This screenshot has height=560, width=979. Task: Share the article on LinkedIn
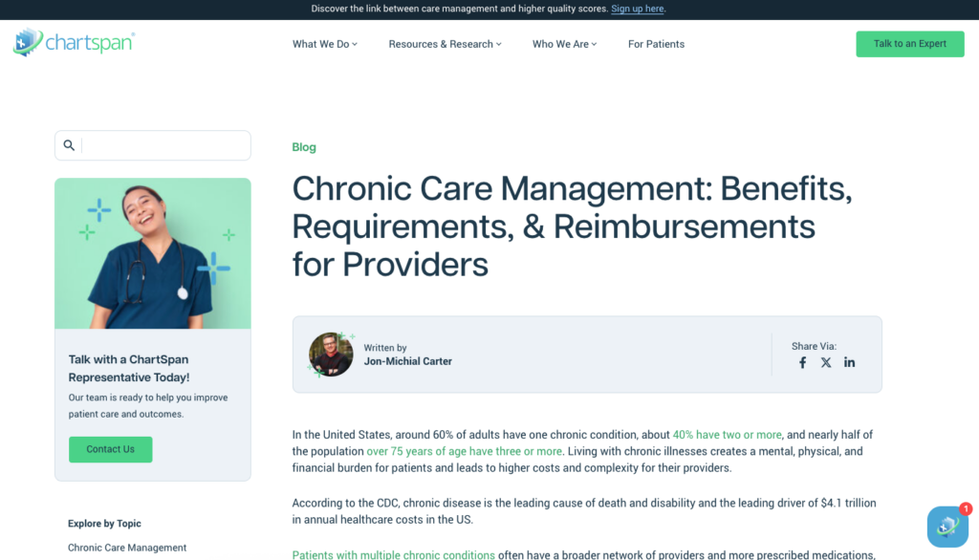pyautogui.click(x=849, y=362)
